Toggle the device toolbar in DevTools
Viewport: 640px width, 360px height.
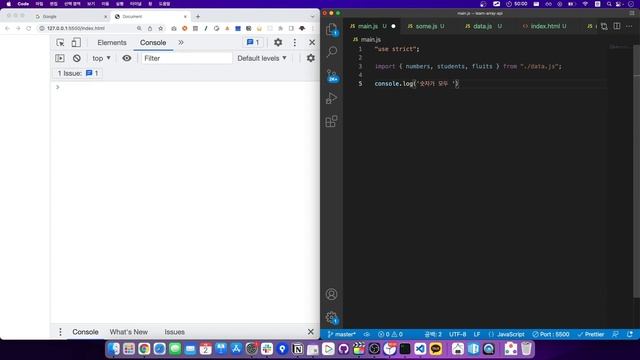click(x=76, y=42)
